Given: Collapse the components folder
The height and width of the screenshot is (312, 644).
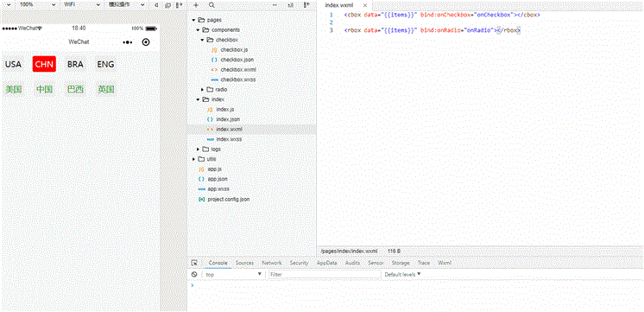Looking at the screenshot, I should pos(198,30).
